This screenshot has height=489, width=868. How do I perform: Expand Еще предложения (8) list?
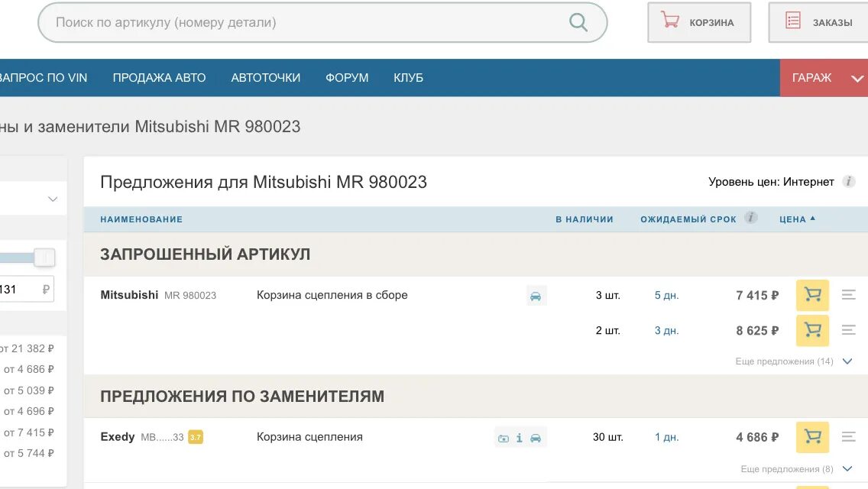(x=796, y=469)
